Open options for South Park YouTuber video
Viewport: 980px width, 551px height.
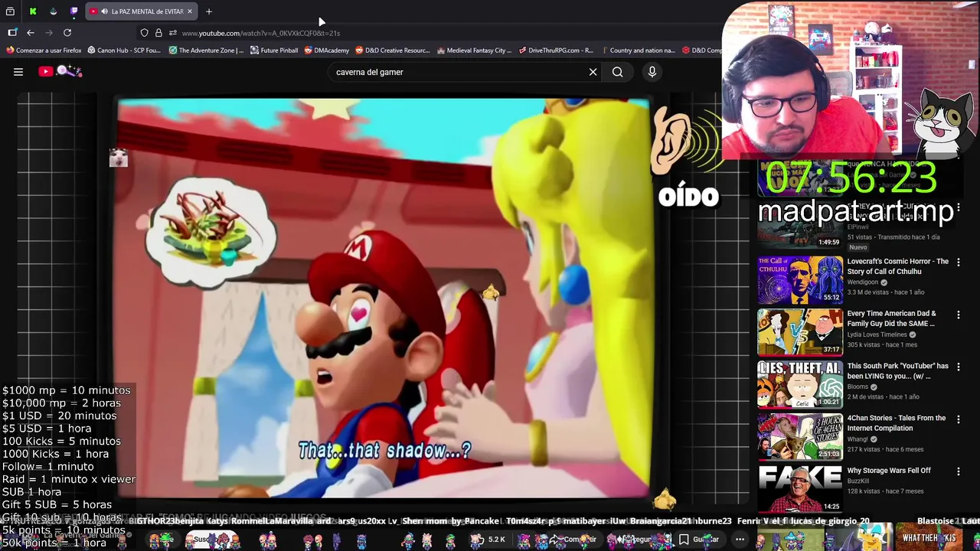tap(958, 367)
